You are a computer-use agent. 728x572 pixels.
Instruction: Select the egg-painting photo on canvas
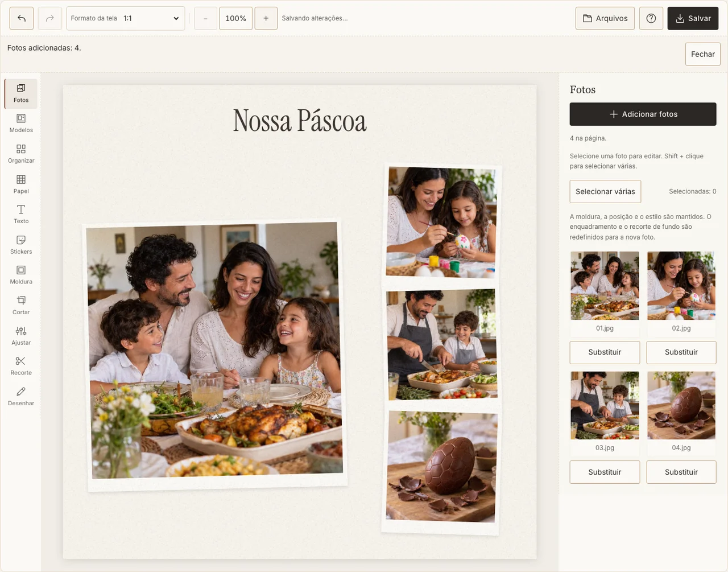click(x=442, y=222)
